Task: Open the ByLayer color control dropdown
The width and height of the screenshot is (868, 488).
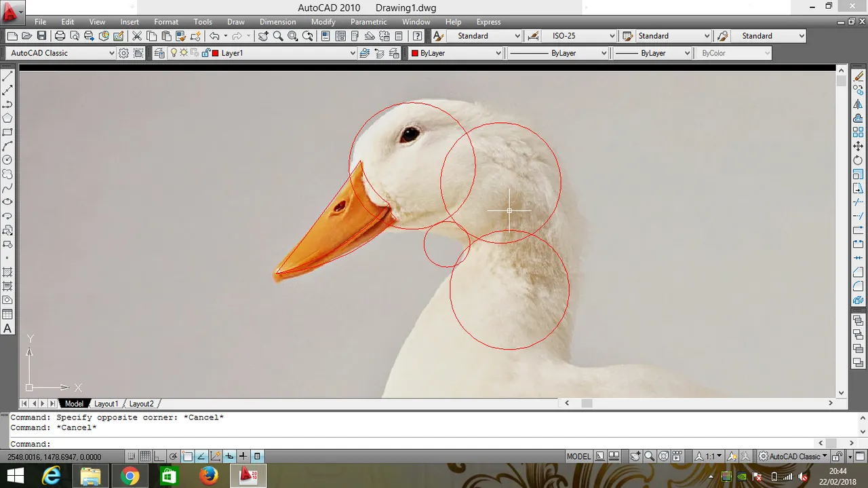Action: (x=456, y=53)
